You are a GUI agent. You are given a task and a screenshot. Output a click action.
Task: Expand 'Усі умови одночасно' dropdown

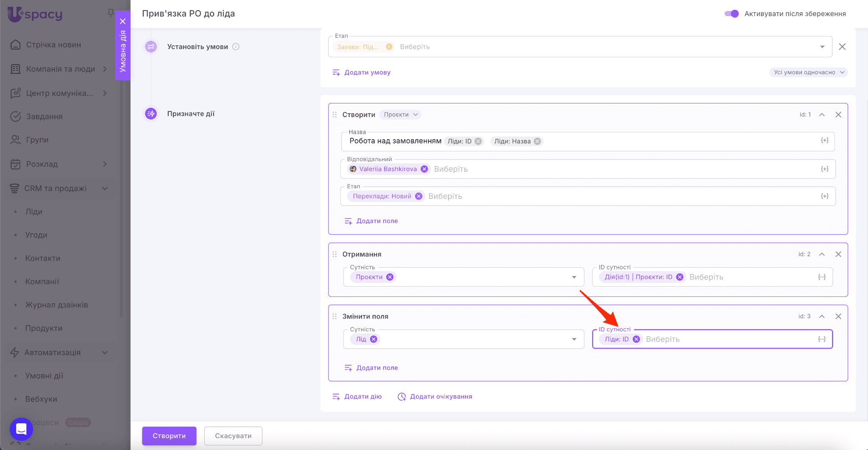pyautogui.click(x=808, y=72)
